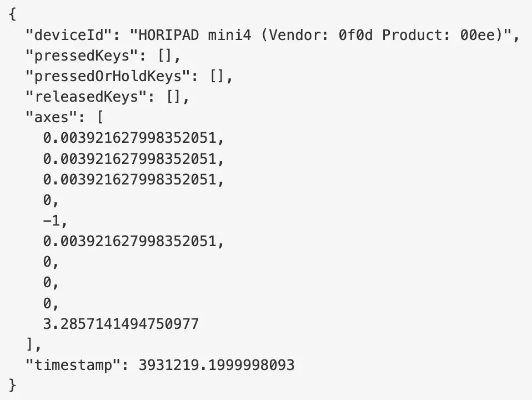This screenshot has width=532, height=400.
Task: Click the second axes value line
Action: [133, 159]
